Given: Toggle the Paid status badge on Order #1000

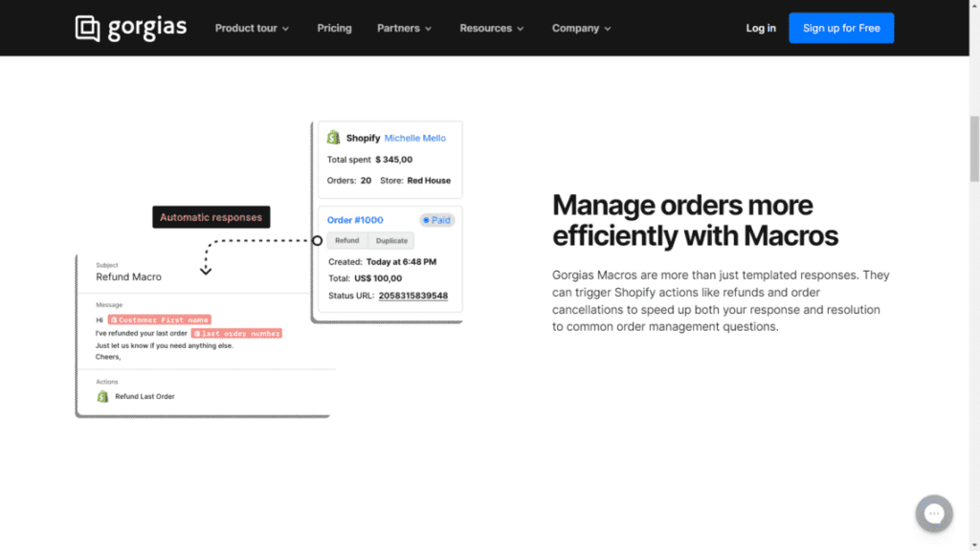Looking at the screenshot, I should coord(436,220).
